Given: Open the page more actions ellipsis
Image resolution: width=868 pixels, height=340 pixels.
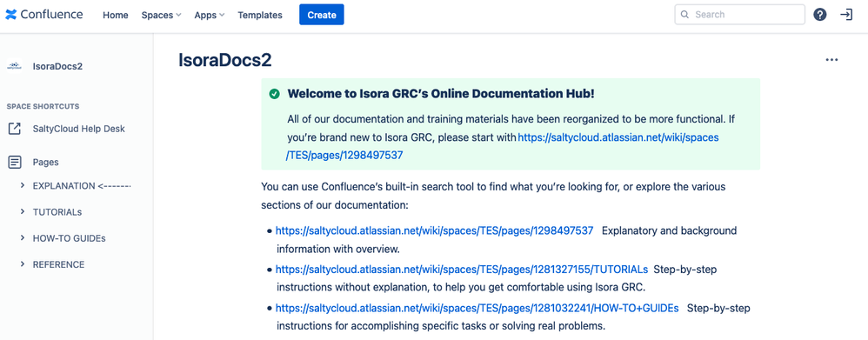Looking at the screenshot, I should click(831, 60).
